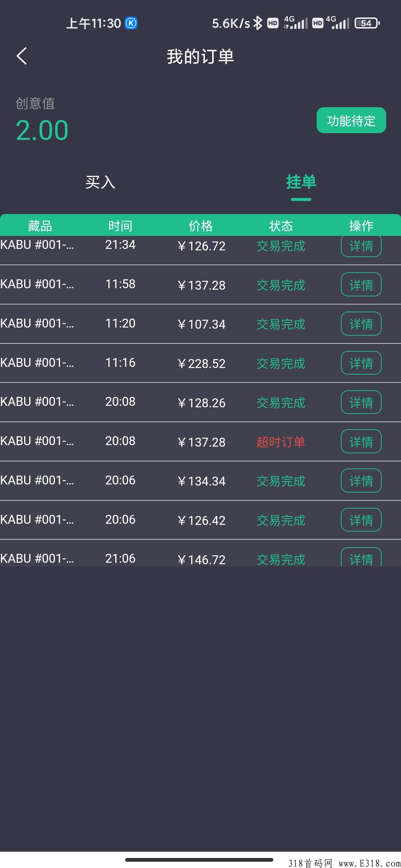
Task: Tap the 创意值 2.00 value
Action: [x=42, y=130]
